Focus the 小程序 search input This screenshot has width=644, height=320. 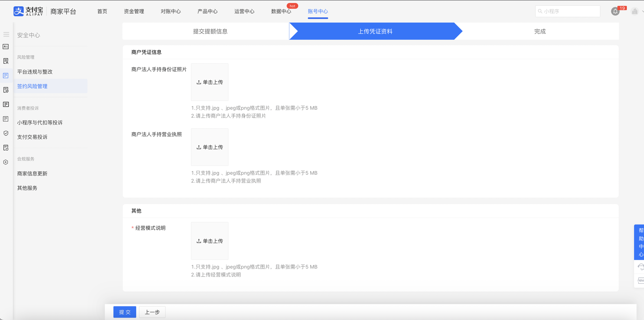point(568,11)
